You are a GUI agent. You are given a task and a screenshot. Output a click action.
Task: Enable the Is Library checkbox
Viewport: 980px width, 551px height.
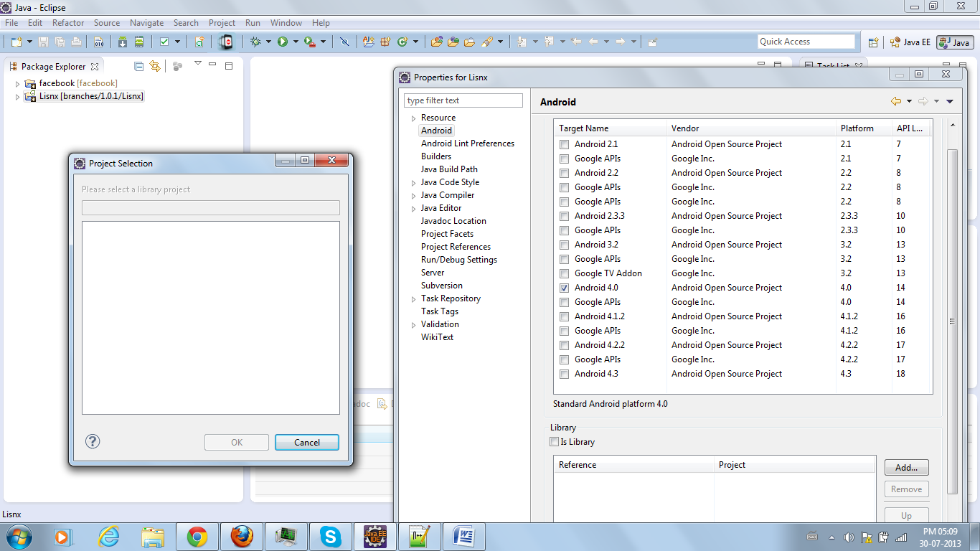pos(554,442)
